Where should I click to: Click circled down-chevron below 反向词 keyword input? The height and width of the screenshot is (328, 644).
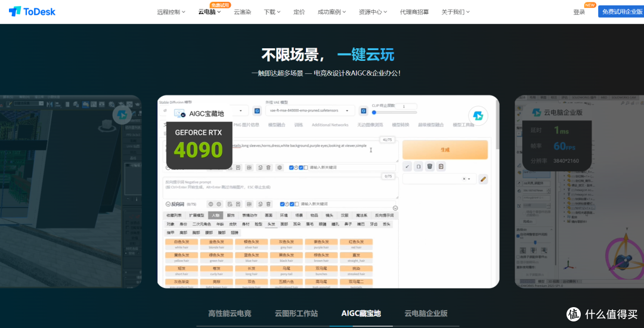tap(395, 208)
